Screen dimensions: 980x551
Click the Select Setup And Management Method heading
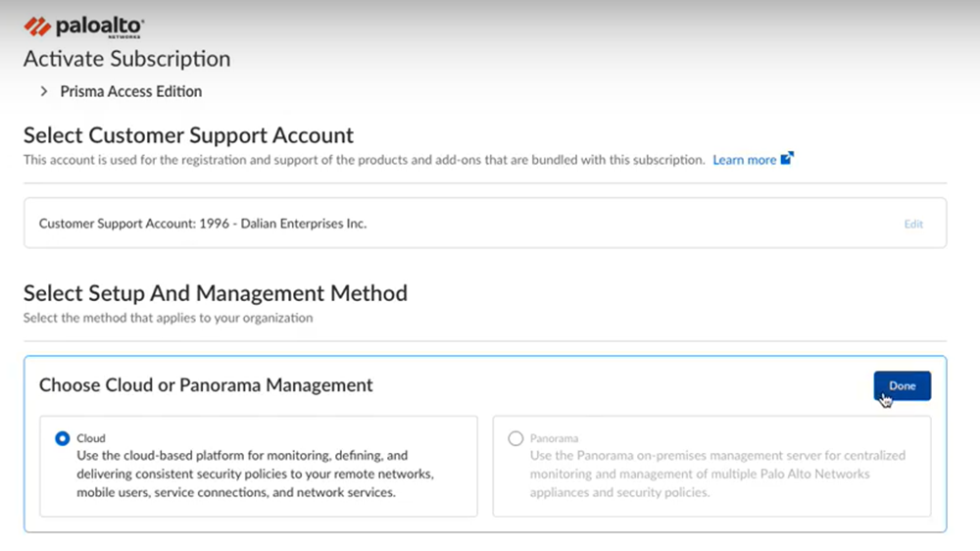click(215, 293)
